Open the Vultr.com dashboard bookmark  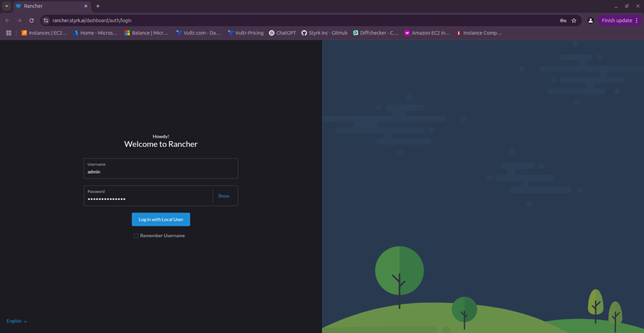(199, 33)
